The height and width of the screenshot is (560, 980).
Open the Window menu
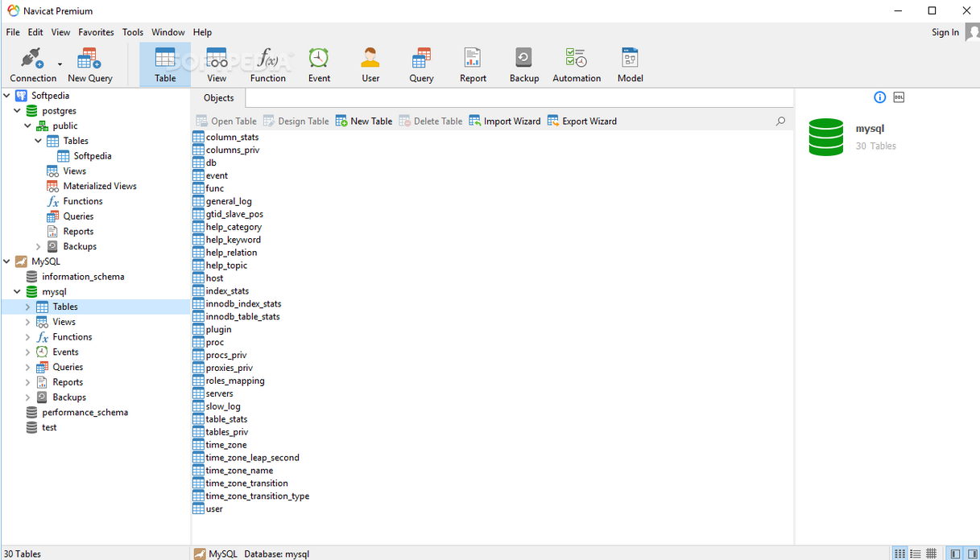[168, 32]
